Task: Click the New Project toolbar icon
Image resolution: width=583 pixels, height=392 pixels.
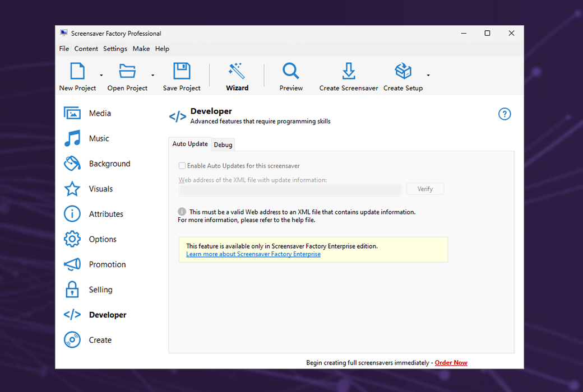Action: click(x=77, y=71)
